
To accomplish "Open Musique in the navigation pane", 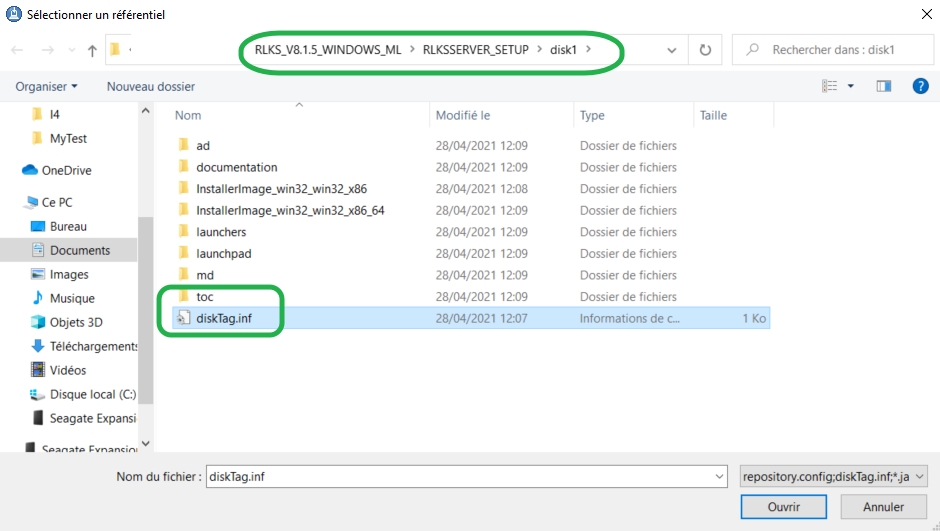I will [x=72, y=298].
